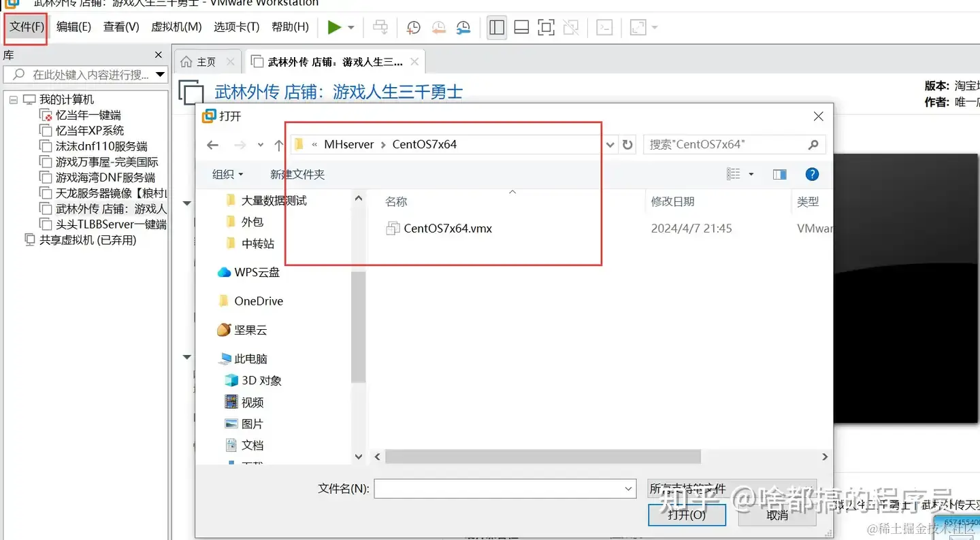Select the 大量数据测试 folder in navigation pane
The height and width of the screenshot is (540, 980).
274,201
